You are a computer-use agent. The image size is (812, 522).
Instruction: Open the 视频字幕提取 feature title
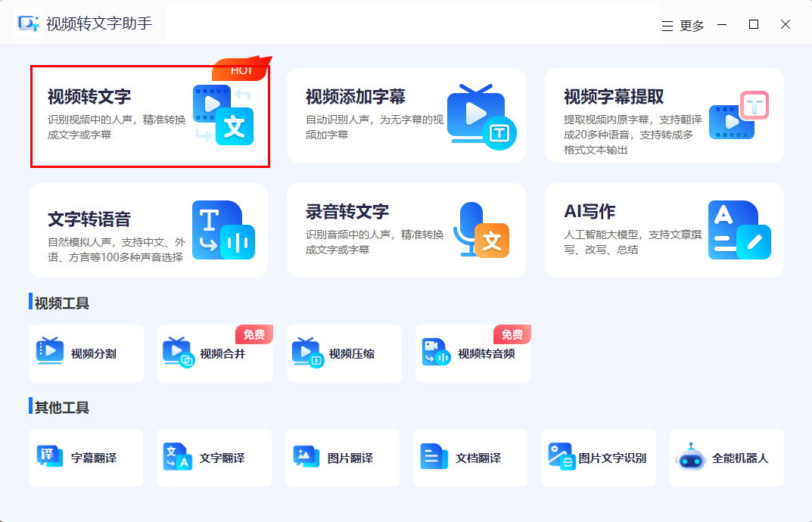point(614,97)
